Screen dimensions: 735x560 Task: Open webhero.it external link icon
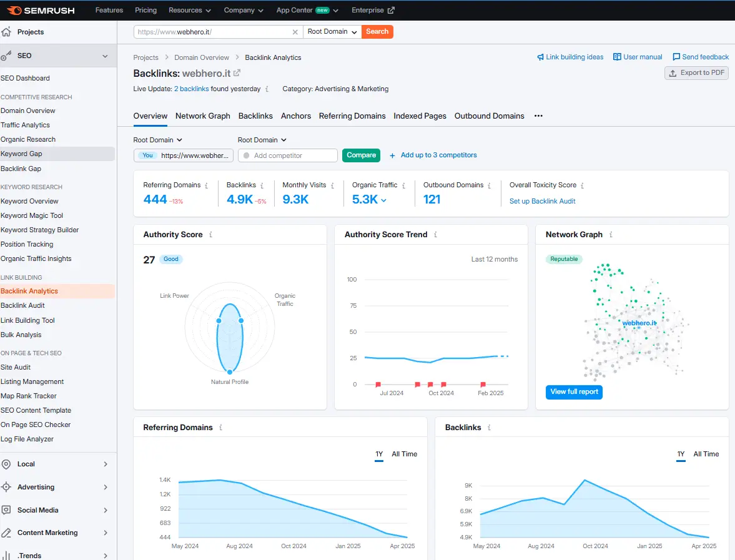[237, 73]
